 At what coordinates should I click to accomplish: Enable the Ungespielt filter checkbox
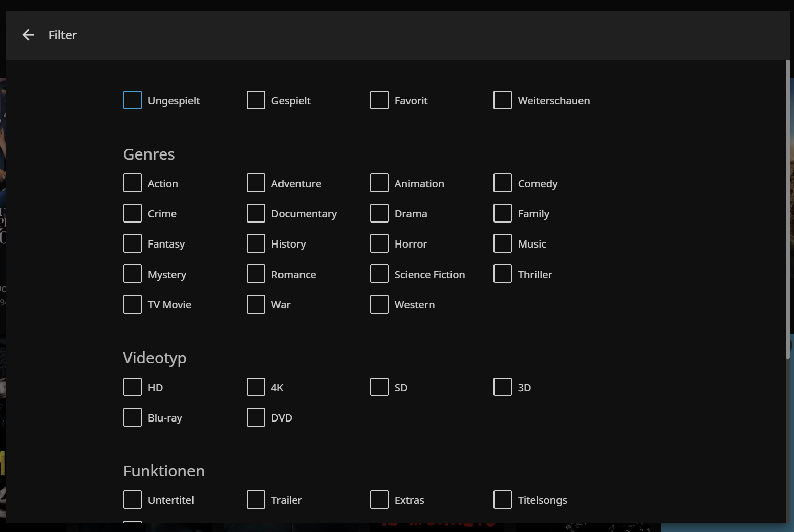click(133, 100)
